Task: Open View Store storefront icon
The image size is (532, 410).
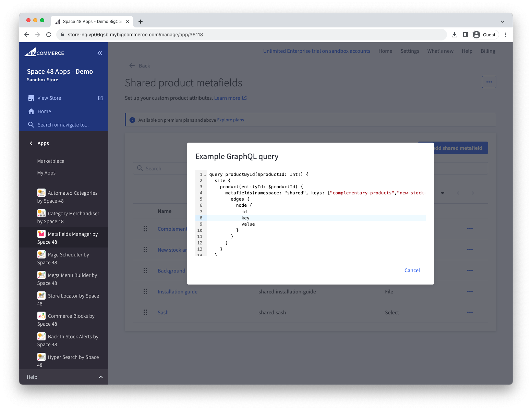Action: pyautogui.click(x=31, y=98)
